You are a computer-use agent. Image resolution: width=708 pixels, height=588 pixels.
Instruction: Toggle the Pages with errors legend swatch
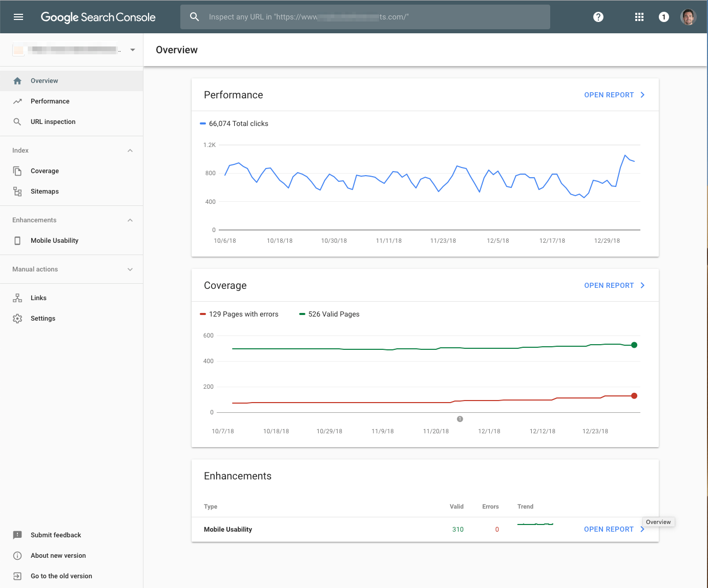click(203, 314)
